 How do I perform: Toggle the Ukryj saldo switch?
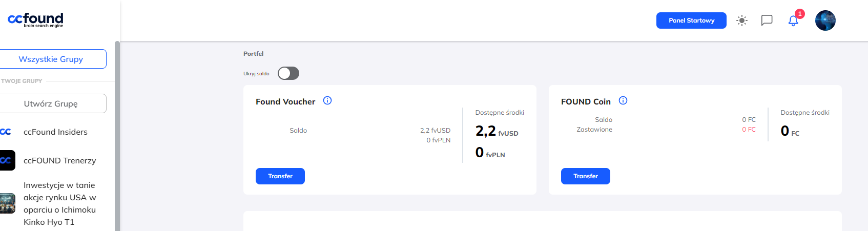pos(288,73)
